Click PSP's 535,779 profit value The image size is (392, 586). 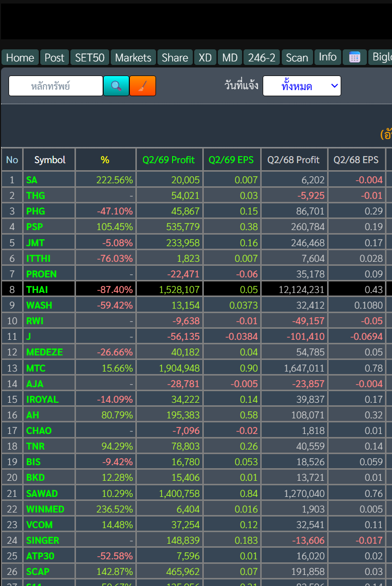pos(183,227)
